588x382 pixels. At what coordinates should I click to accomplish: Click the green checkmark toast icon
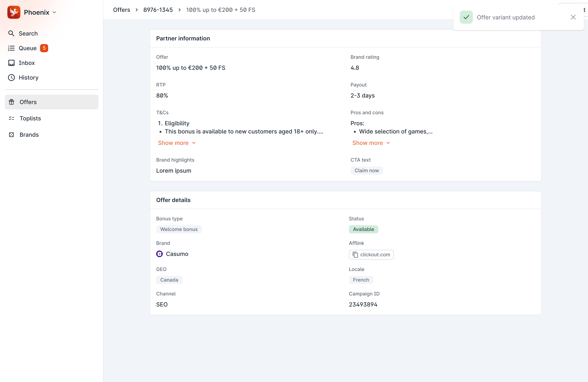point(466,17)
